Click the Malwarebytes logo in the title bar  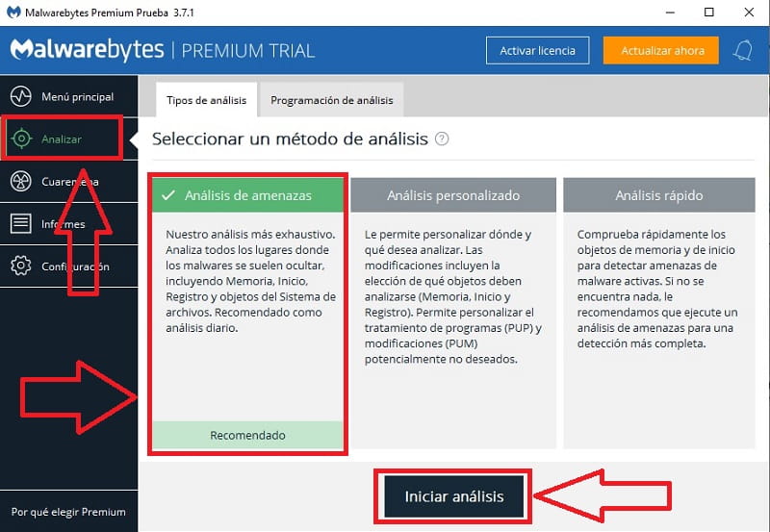13,12
